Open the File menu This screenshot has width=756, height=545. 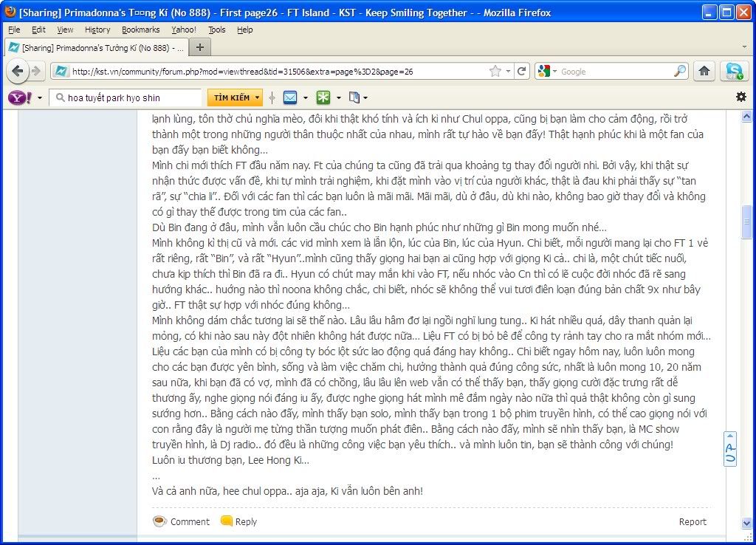point(14,30)
